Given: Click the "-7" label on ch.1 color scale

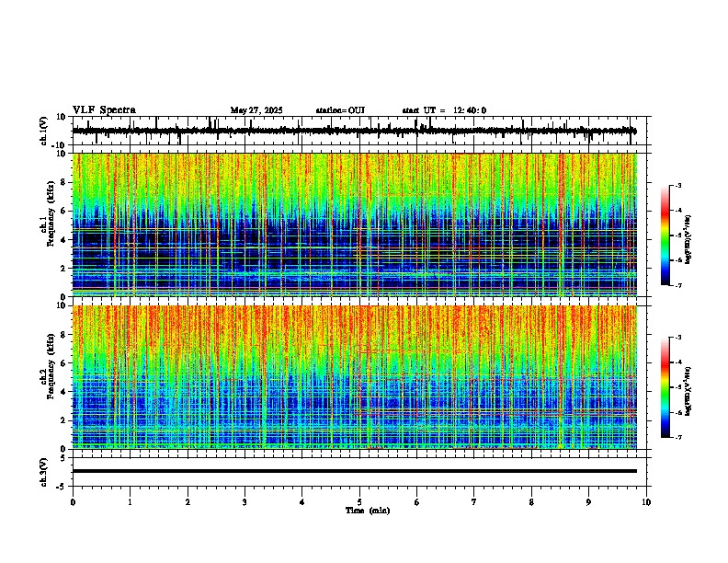Looking at the screenshot, I should [677, 285].
